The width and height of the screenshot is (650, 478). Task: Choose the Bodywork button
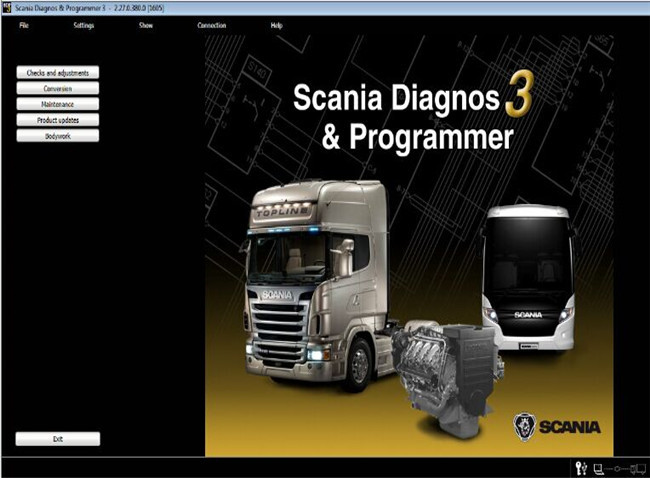coord(58,136)
